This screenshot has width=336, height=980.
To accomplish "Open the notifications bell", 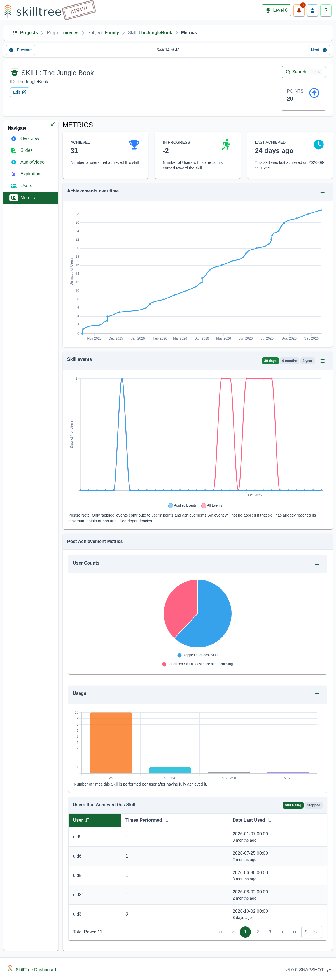I will click(x=299, y=10).
